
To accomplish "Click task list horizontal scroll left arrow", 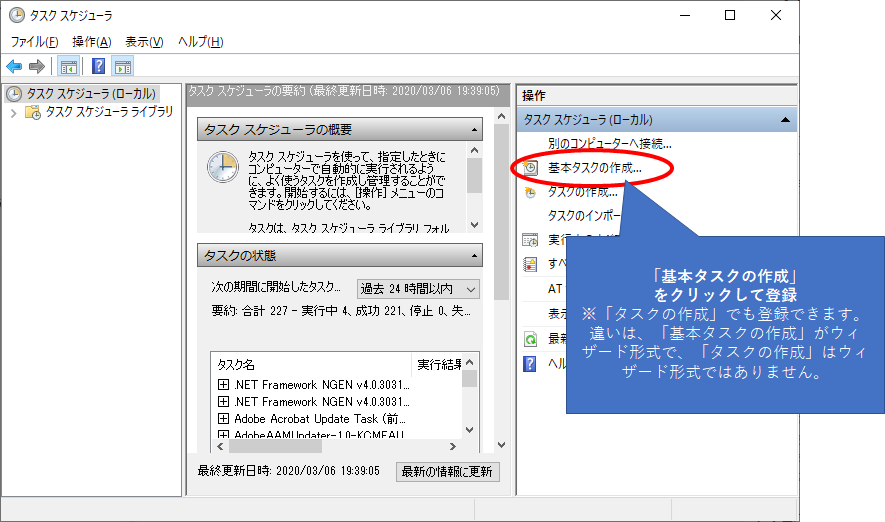I will click(220, 446).
